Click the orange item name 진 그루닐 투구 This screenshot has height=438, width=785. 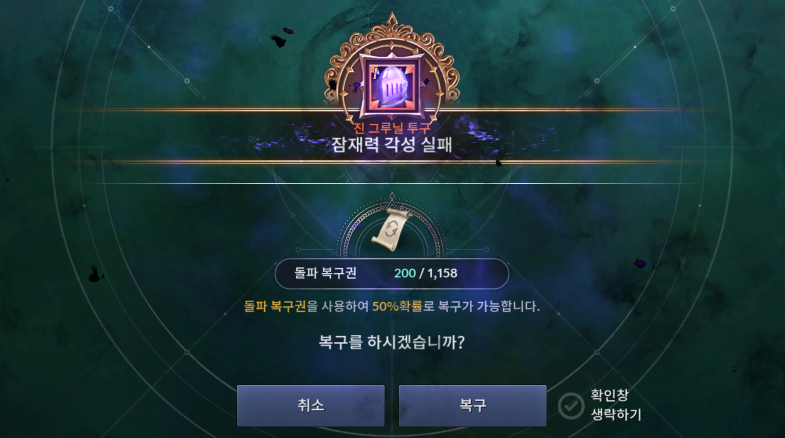tap(392, 128)
